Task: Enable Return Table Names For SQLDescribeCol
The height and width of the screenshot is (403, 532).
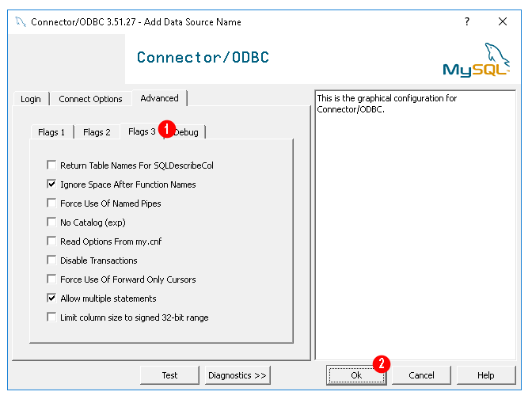Action: (x=51, y=165)
